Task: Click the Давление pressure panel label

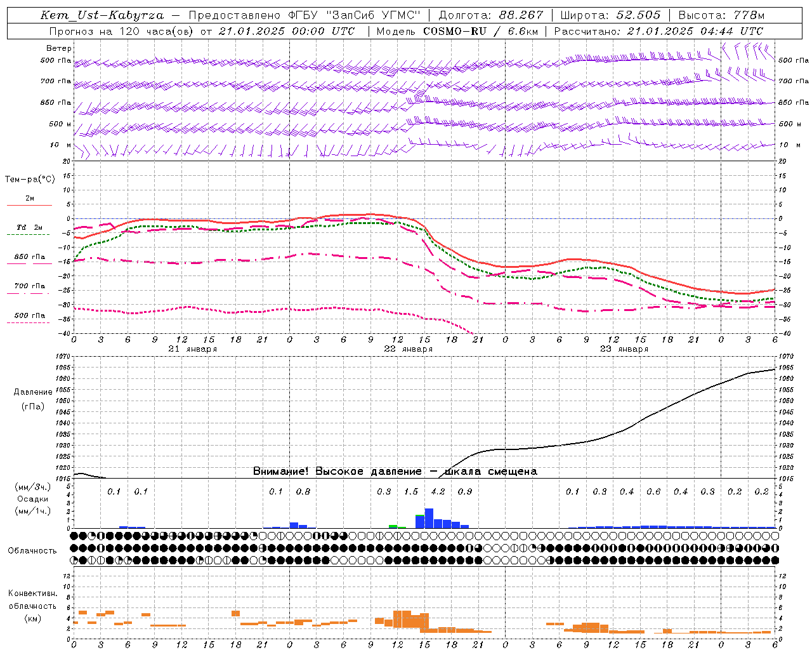Action: (x=33, y=392)
